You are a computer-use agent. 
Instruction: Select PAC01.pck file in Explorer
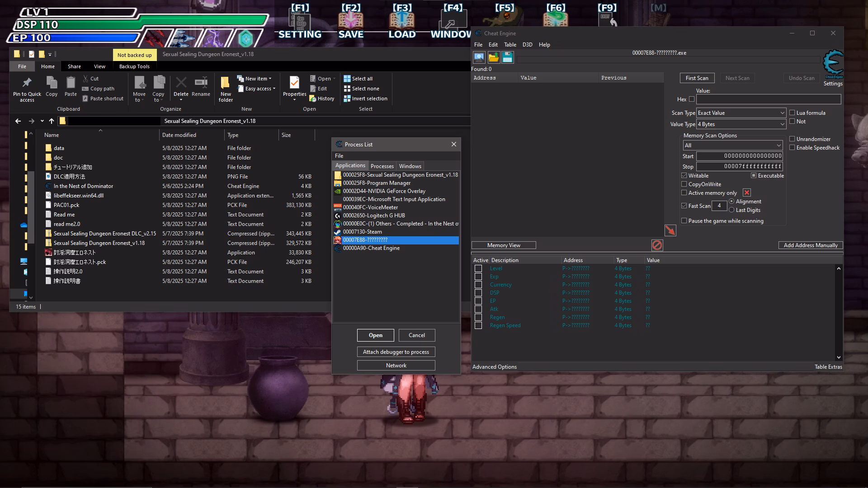(66, 205)
